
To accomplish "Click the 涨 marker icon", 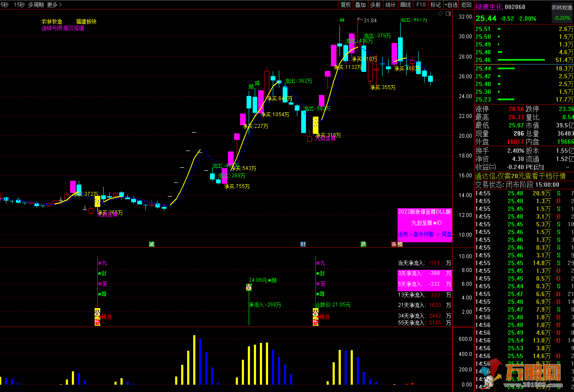I will pos(394,244).
